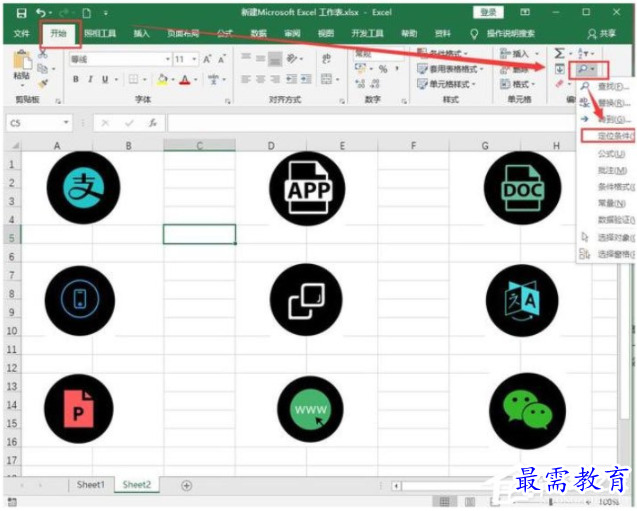The height and width of the screenshot is (511, 637).
Task: Choose Find (查找) in dropdown menu
Action: coord(606,87)
